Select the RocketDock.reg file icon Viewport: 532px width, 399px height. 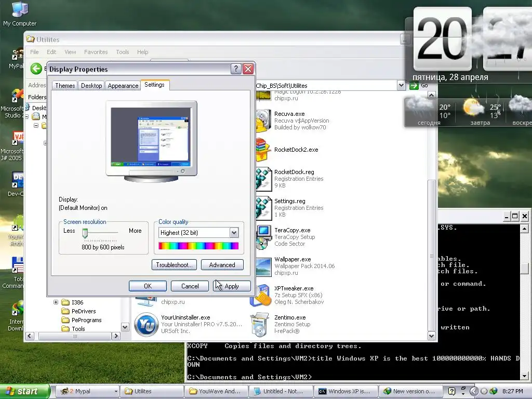point(263,179)
